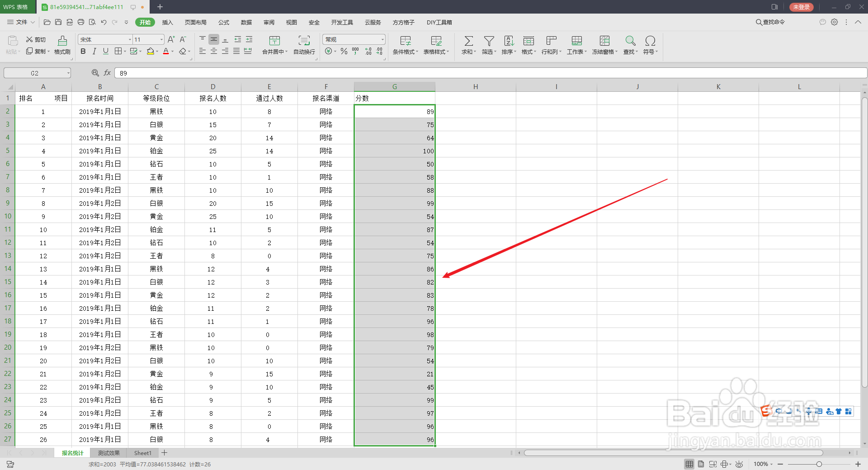Open the 公式 ribbon tab
The image size is (868, 470).
point(224,22)
